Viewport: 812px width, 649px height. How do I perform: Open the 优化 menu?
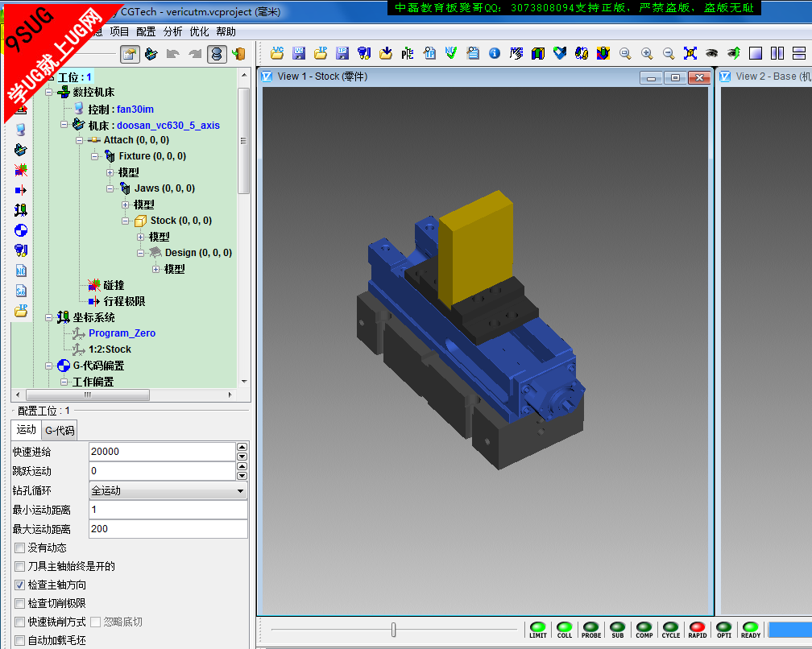point(199,31)
